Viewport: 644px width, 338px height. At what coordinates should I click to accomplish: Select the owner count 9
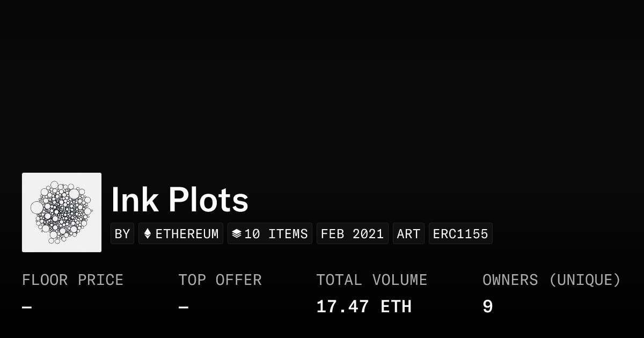tap(487, 307)
